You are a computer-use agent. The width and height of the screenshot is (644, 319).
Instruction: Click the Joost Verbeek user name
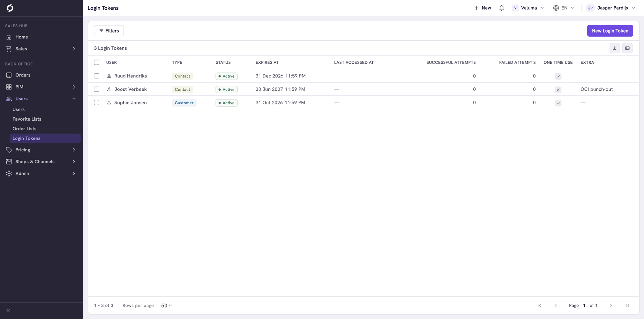tap(131, 89)
